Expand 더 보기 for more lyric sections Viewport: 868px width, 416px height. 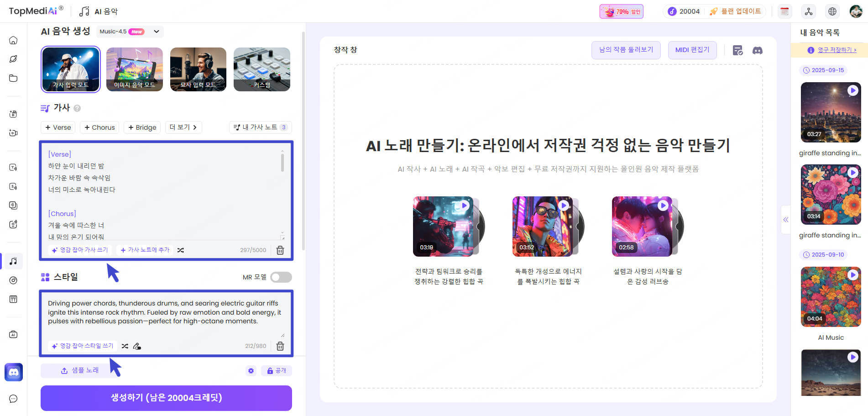click(183, 127)
